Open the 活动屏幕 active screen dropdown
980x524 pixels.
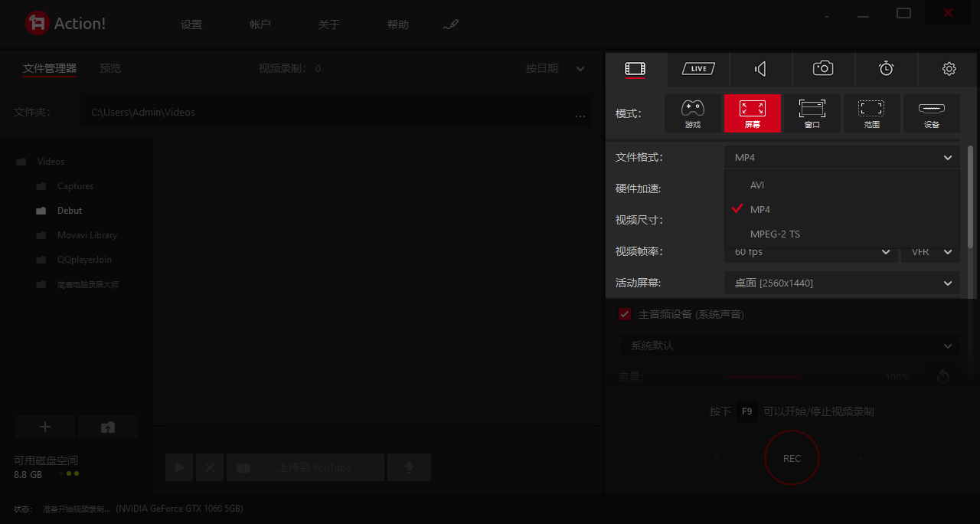coord(841,283)
